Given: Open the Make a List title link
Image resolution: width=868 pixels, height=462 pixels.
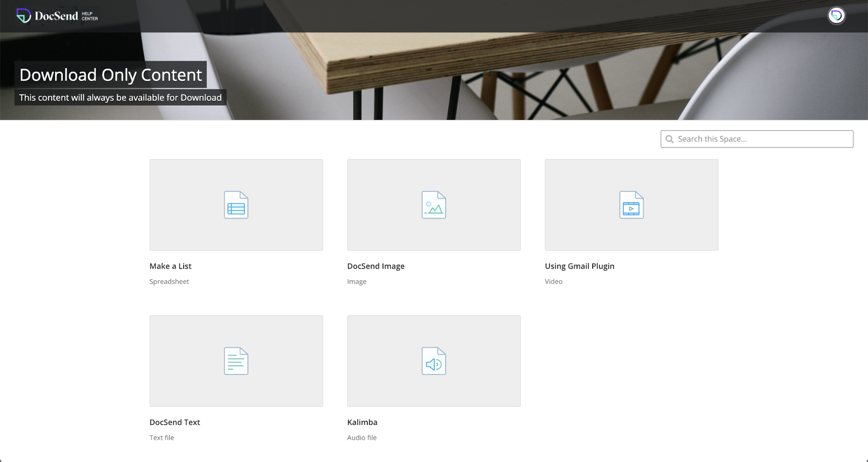Looking at the screenshot, I should coord(170,266).
